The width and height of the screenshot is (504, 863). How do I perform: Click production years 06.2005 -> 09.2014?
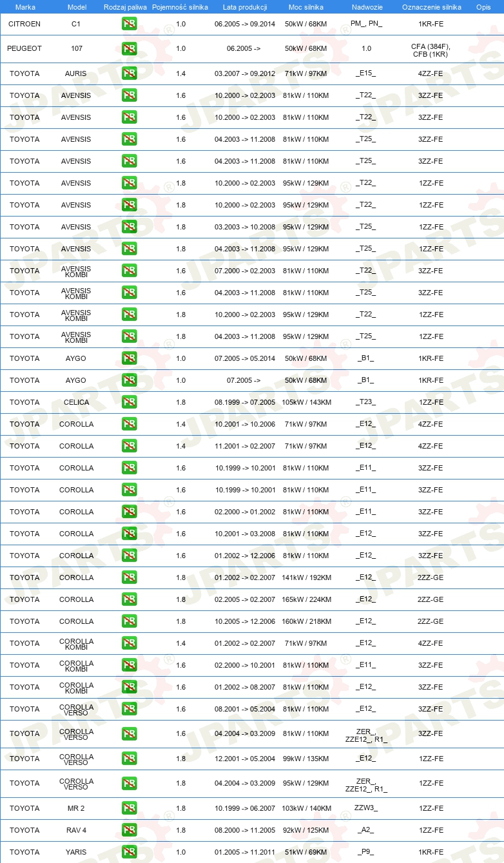pyautogui.click(x=245, y=24)
